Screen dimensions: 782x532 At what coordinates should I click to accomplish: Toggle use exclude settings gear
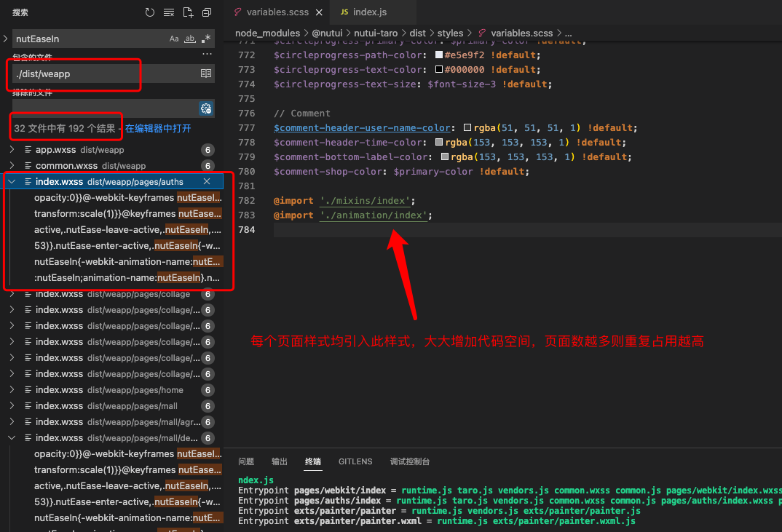tap(206, 108)
